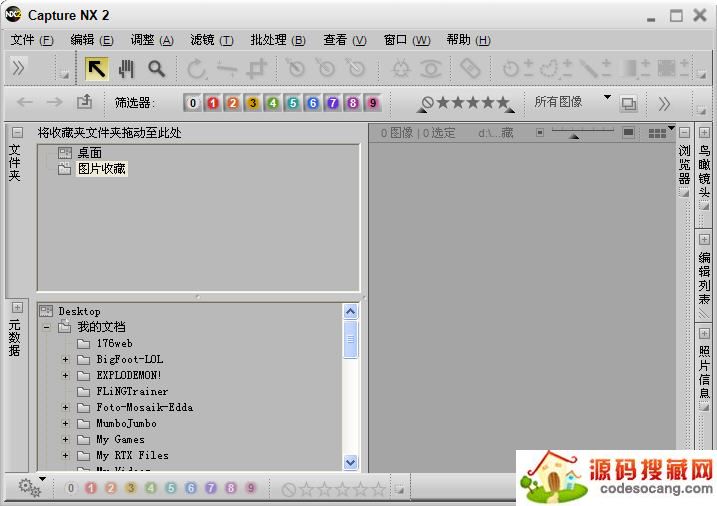The height and width of the screenshot is (506, 717).
Task: Open the gear settings icon at bottom left
Action: pos(29,488)
